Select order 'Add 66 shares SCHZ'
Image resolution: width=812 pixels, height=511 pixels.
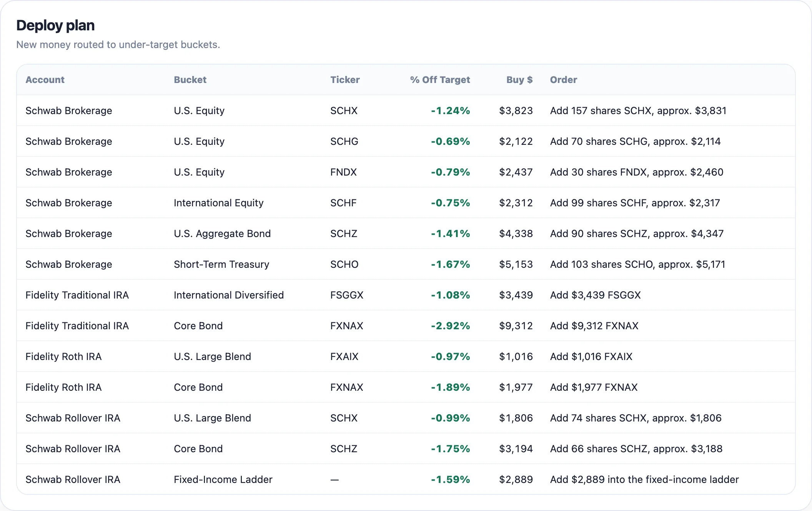tap(636, 449)
